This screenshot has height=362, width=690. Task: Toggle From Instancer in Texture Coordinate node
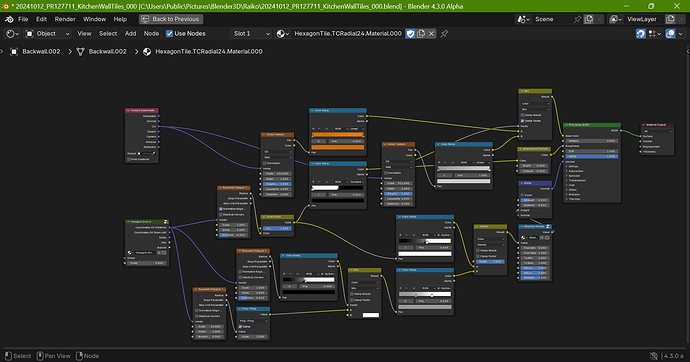pos(128,159)
